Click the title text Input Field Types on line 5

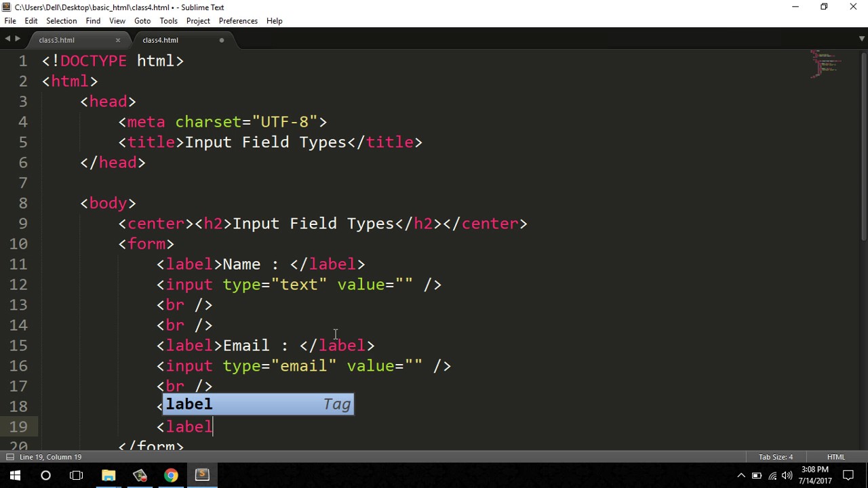tap(265, 142)
